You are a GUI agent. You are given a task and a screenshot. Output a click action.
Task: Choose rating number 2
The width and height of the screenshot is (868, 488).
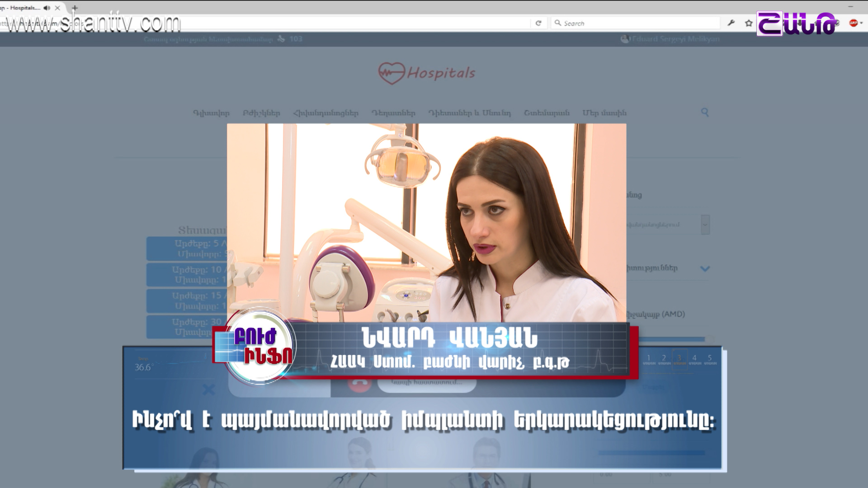pyautogui.click(x=664, y=359)
